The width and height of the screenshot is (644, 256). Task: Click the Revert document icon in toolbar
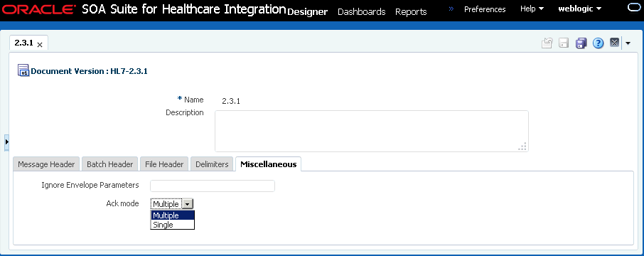(547, 43)
